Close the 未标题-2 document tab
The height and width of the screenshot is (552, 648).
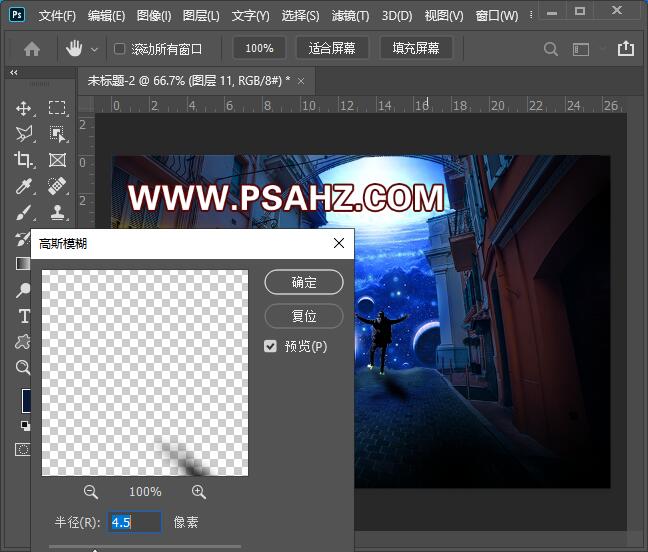(x=301, y=81)
